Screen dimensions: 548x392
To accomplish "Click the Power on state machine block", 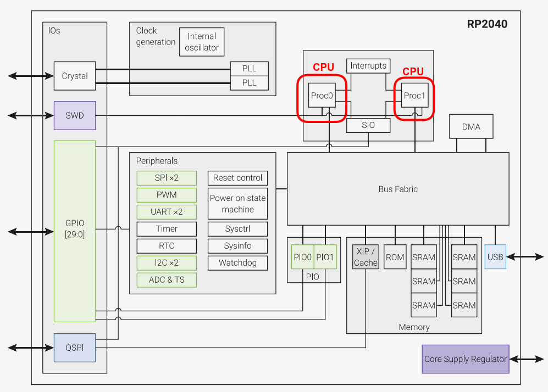I will click(237, 204).
